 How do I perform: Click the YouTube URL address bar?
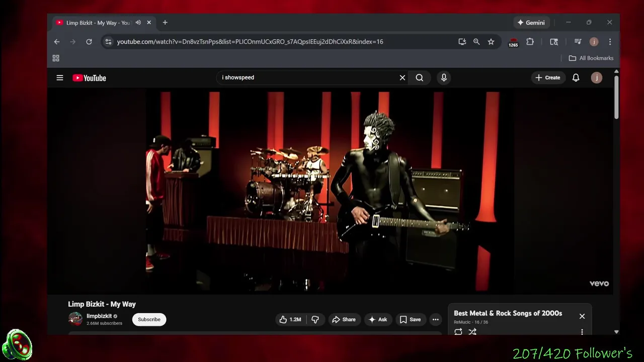coord(250,42)
